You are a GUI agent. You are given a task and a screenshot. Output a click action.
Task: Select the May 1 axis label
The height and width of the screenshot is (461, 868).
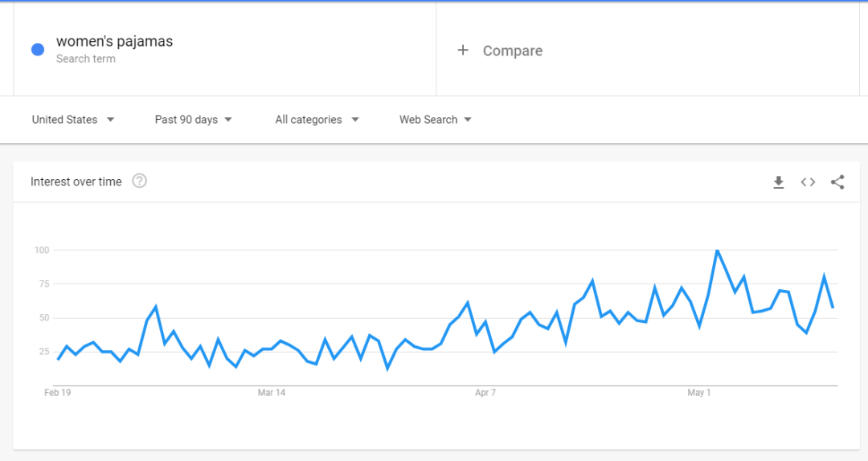tap(699, 393)
